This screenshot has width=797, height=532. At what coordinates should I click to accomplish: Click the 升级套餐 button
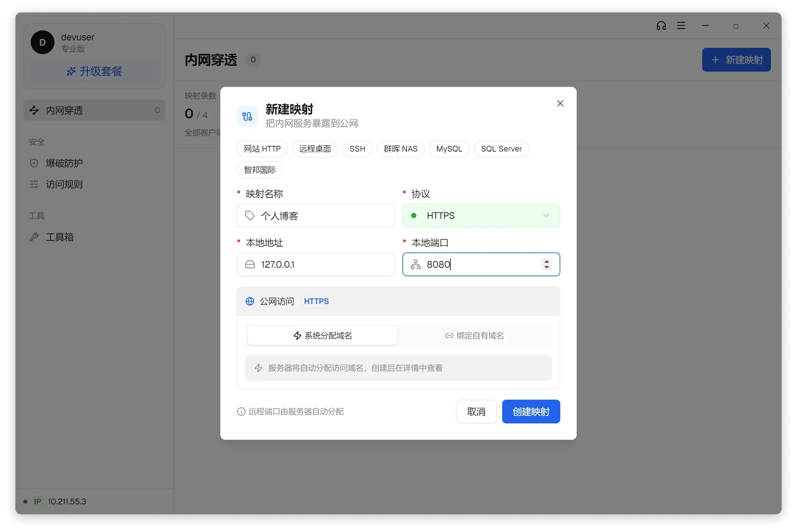pos(94,71)
